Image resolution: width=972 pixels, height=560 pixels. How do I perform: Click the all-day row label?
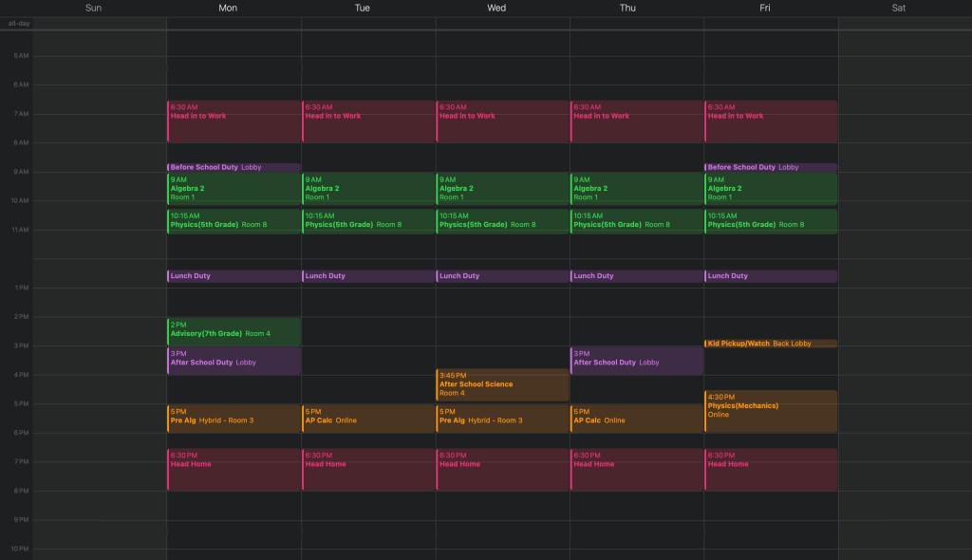(18, 23)
